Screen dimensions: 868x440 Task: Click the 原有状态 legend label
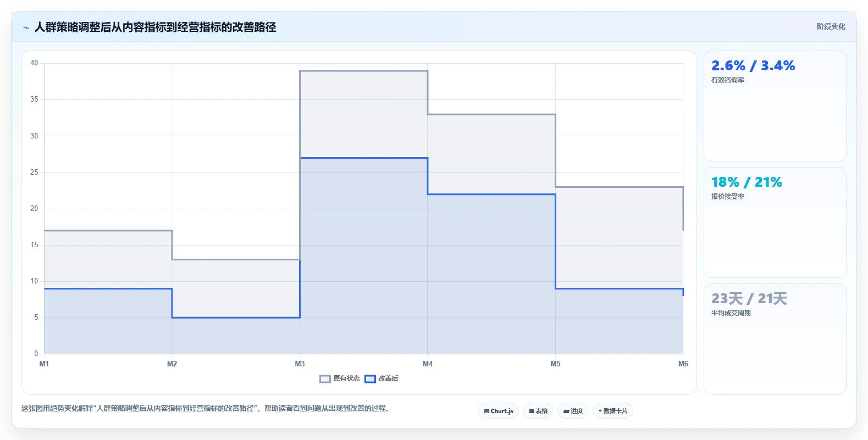point(346,378)
